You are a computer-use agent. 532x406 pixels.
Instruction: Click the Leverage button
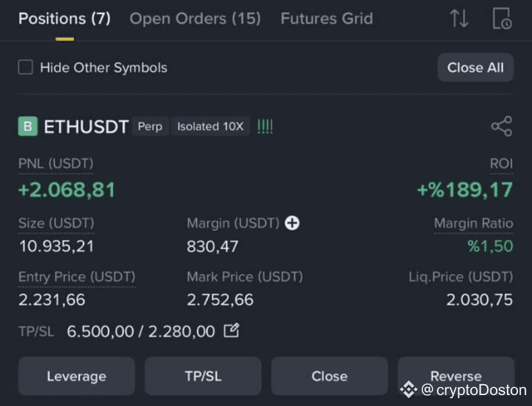coord(76,376)
